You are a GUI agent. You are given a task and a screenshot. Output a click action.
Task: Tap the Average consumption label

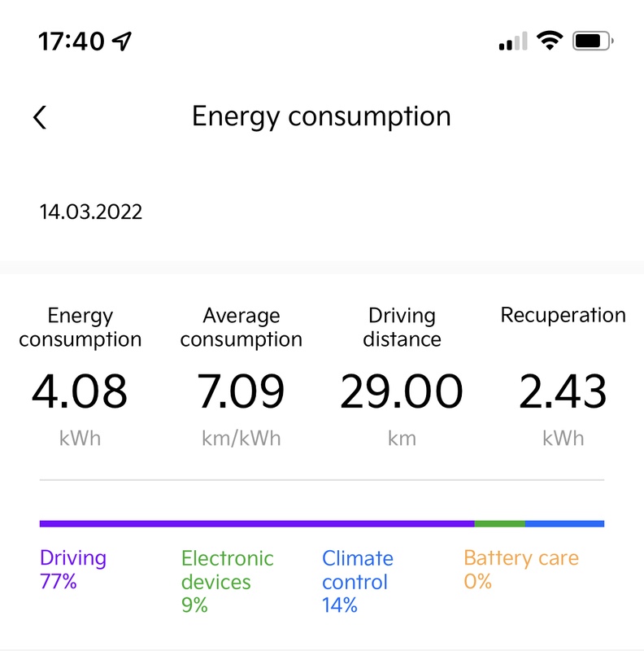(x=241, y=327)
